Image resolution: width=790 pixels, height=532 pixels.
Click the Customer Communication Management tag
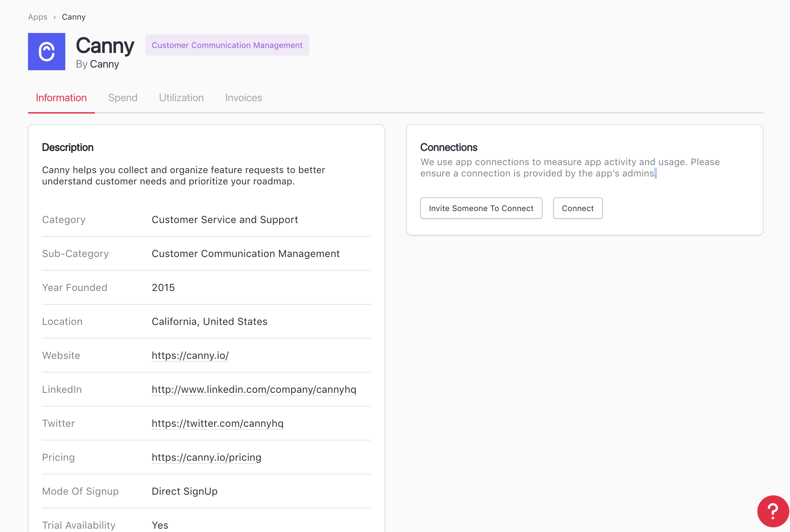pos(227,45)
